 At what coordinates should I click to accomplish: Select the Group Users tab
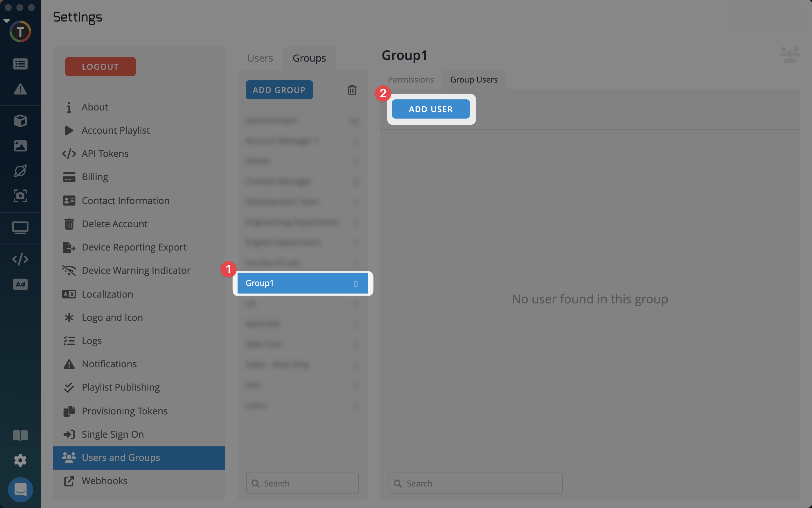pos(474,80)
